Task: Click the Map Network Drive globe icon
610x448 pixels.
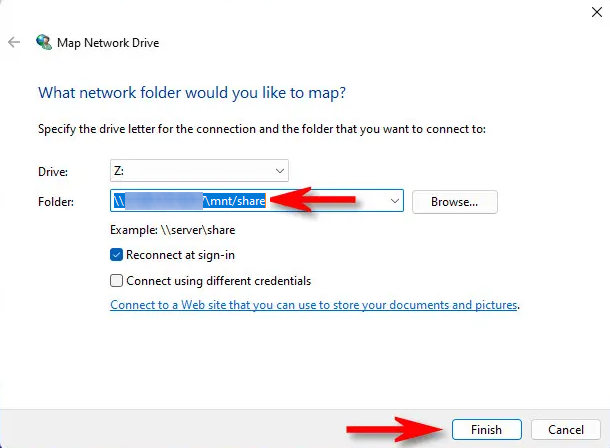Action: pyautogui.click(x=44, y=43)
